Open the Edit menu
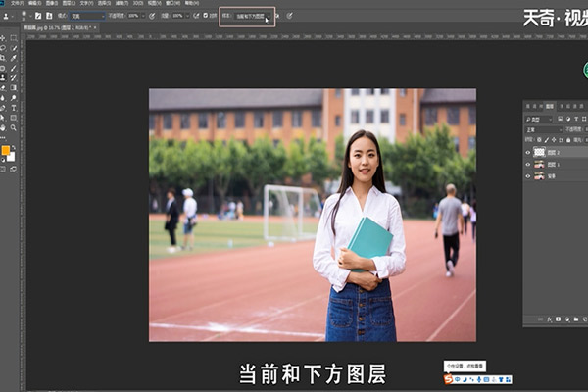This screenshot has height=392, width=588. [x=35, y=3]
